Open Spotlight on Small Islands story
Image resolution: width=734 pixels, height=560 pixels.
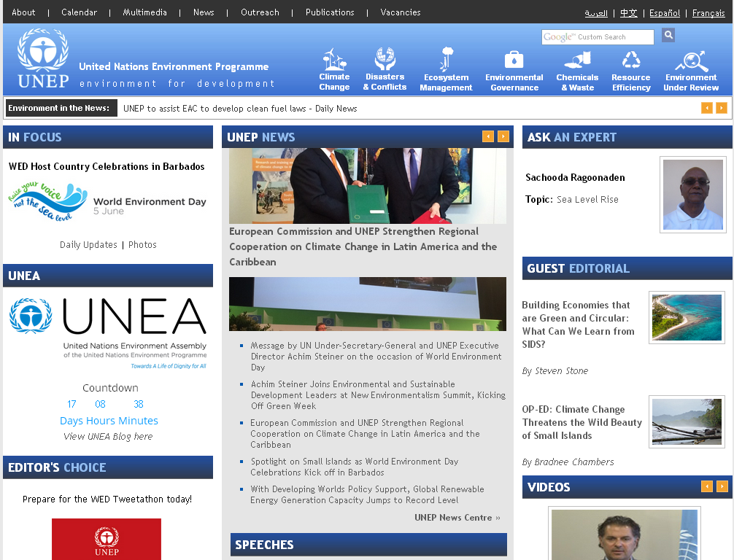click(355, 467)
